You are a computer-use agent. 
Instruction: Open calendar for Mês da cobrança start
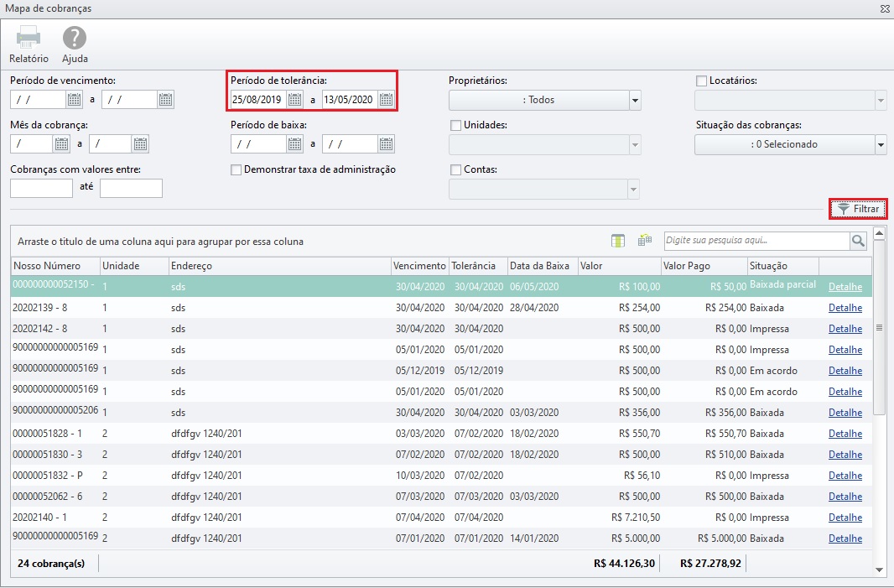(x=61, y=144)
